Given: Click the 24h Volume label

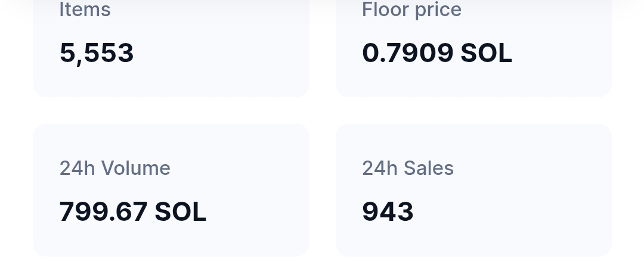Looking at the screenshot, I should [x=115, y=168].
